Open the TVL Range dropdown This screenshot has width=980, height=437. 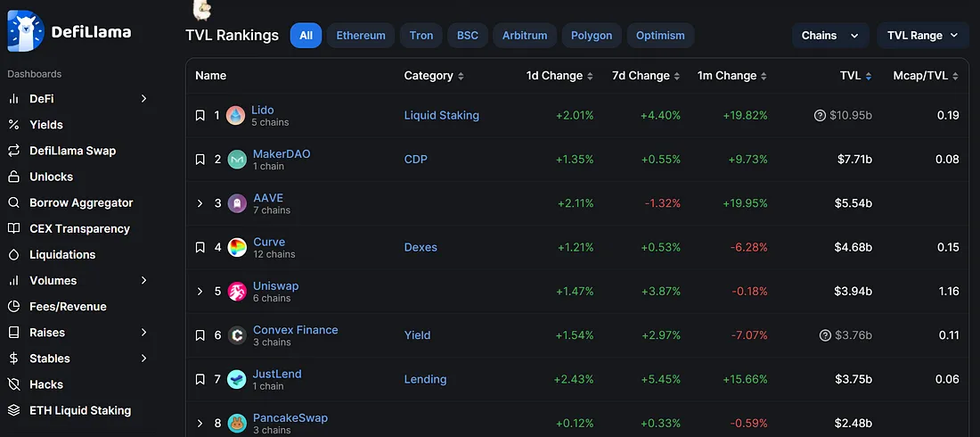[x=922, y=36]
